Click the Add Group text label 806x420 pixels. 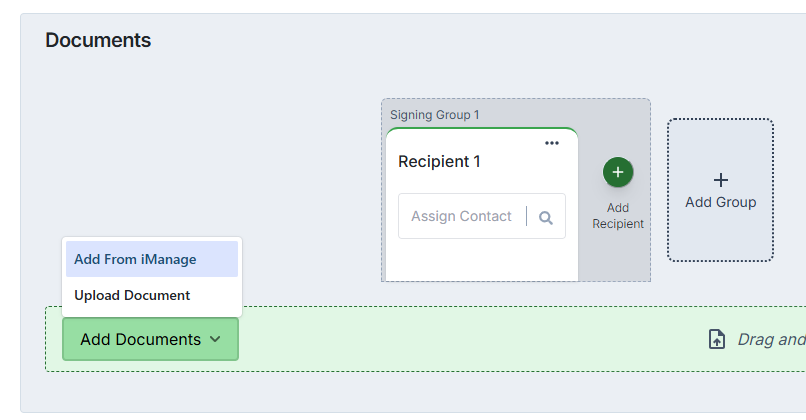[x=721, y=202]
